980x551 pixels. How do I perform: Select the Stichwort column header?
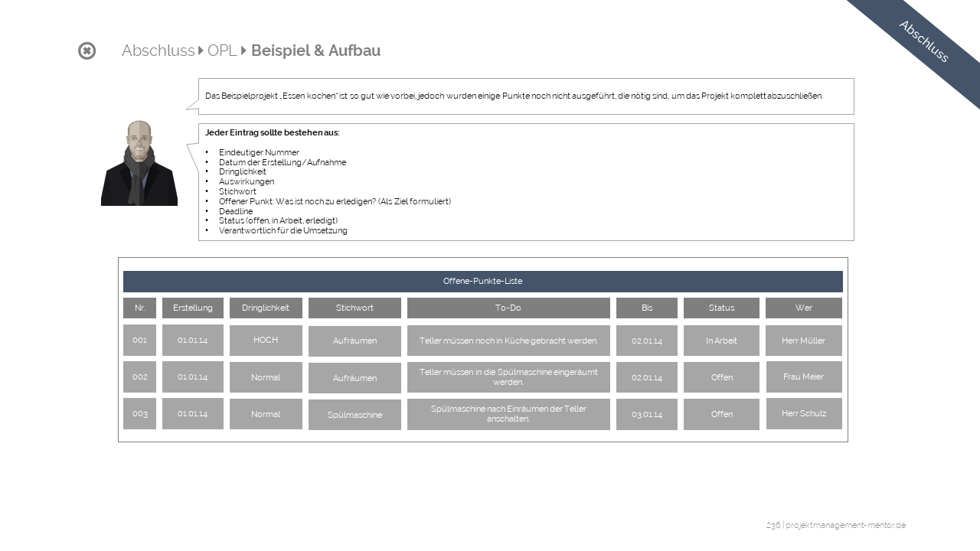click(354, 308)
